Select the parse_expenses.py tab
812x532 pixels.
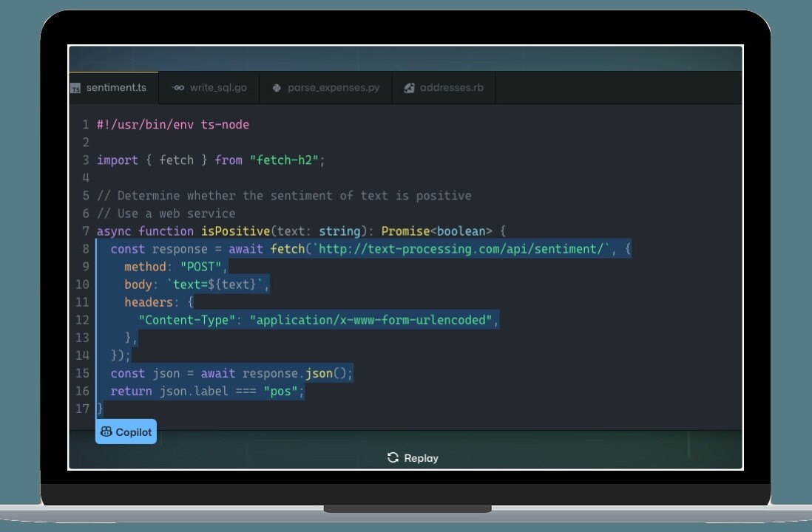(x=333, y=88)
